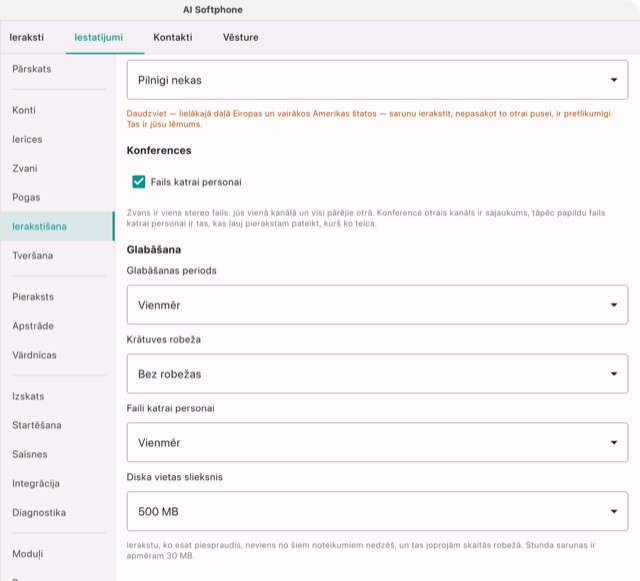This screenshot has height=581, width=640.
Task: Expand Glabāšanas periods dropdown
Action: 377,305
